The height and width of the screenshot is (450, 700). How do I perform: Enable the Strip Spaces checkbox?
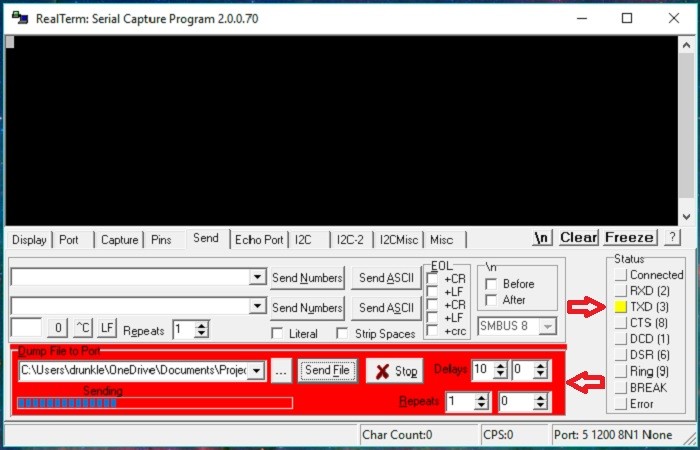tap(342, 333)
